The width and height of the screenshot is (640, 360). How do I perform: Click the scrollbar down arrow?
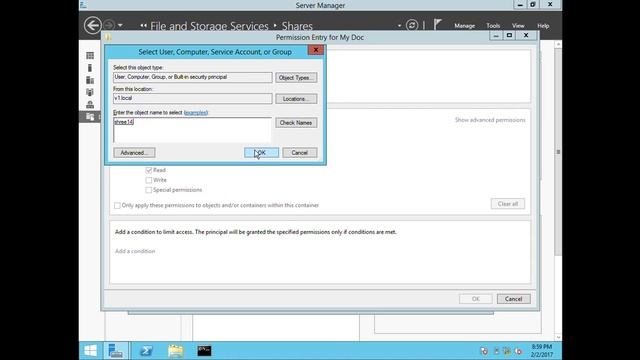(558, 338)
